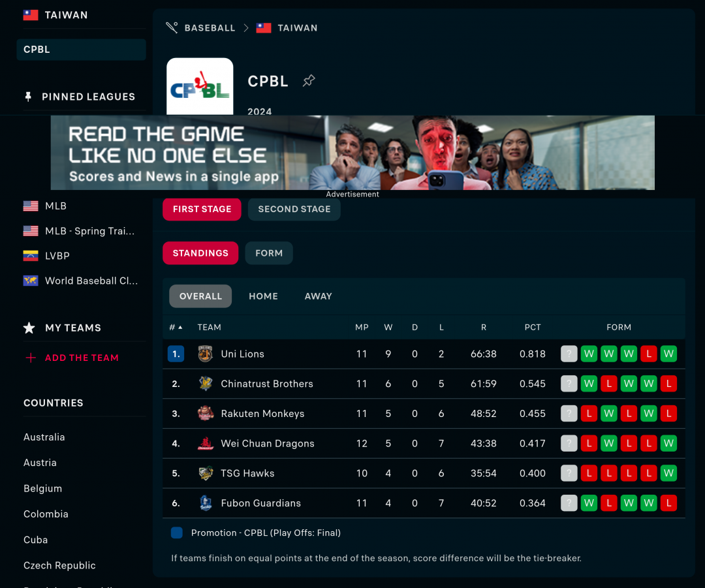This screenshot has width=705, height=588.
Task: Open the Rakuten Monkeys team page
Action: point(262,414)
